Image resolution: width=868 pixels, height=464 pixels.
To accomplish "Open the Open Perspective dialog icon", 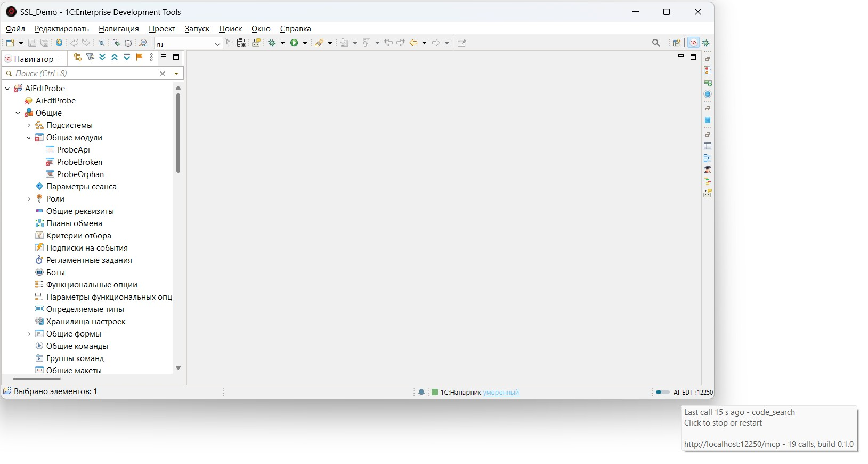I will click(x=677, y=43).
